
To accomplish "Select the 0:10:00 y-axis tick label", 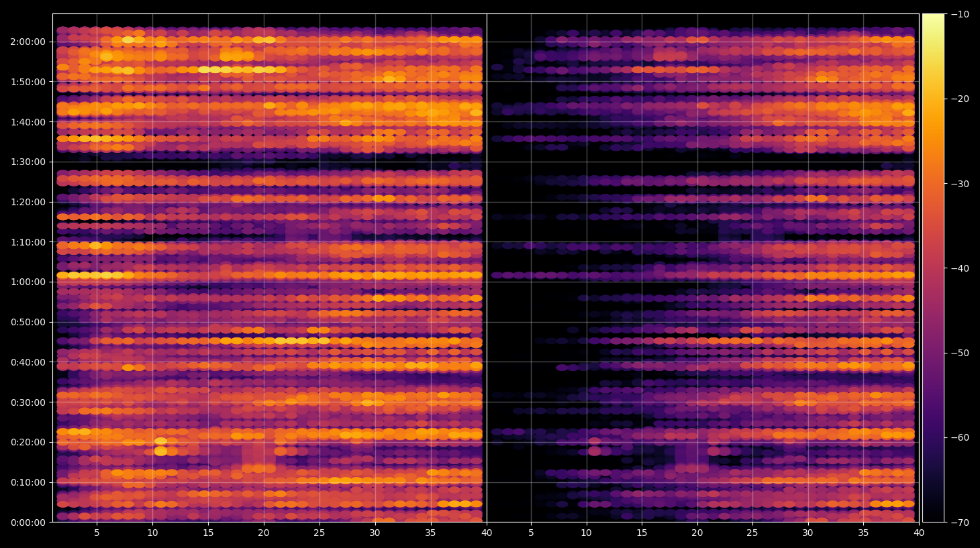I will [x=28, y=482].
